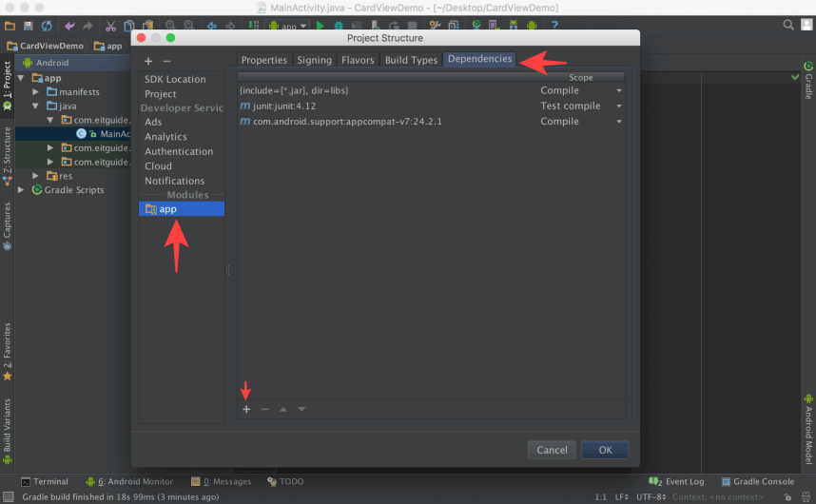This screenshot has height=504, width=816.
Task: Select the com.android.support:appcompat-v7:24.2.1 row
Action: click(431, 122)
